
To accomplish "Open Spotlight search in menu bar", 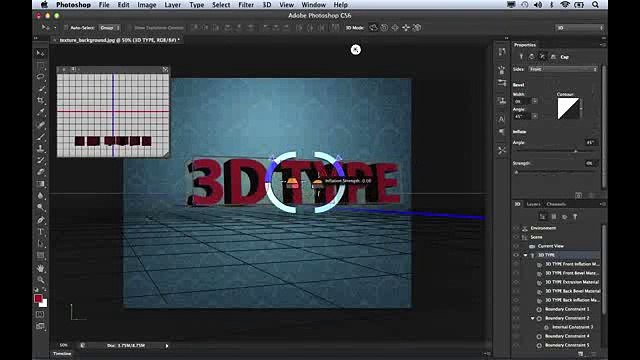I will click(596, 5).
